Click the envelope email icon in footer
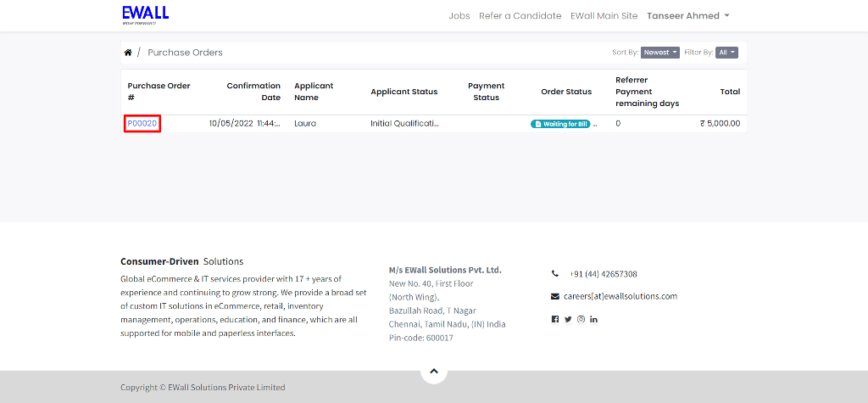Viewport: 868px width, 403px height. 555,297
